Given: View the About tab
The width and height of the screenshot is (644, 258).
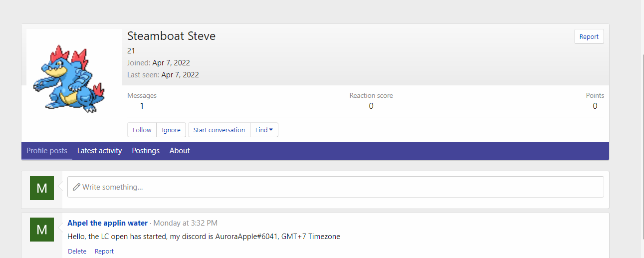Looking at the screenshot, I should point(180,151).
